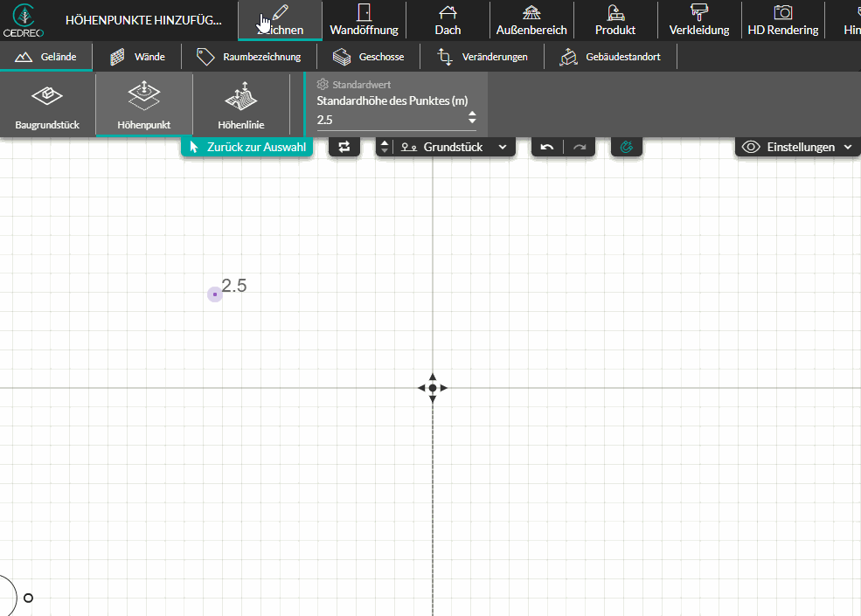Viewport: 861px width, 616px height.
Task: Click the redo arrow button
Action: 580,147
